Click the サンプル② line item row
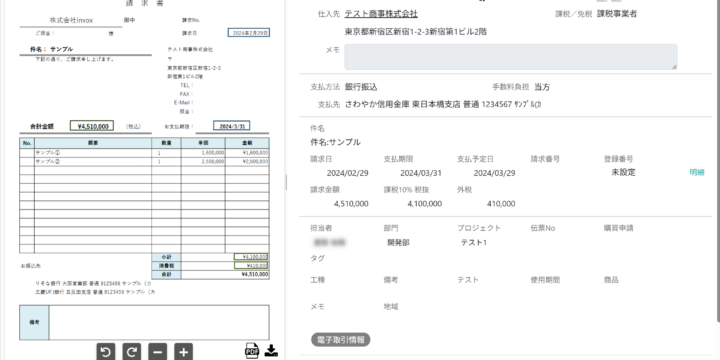 coord(144,162)
